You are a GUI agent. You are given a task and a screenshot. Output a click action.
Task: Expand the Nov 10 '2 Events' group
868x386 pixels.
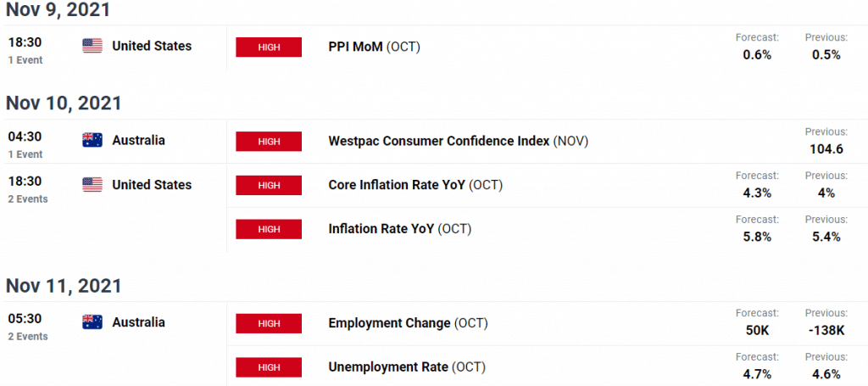tap(28, 199)
